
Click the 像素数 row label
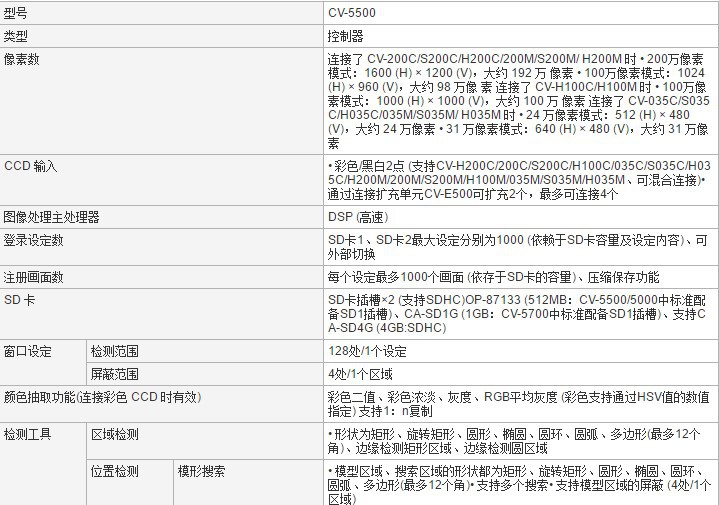(22, 59)
